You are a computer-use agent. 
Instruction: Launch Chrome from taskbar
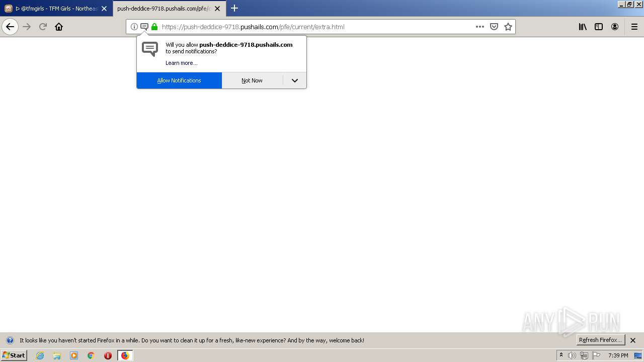pos(91,355)
